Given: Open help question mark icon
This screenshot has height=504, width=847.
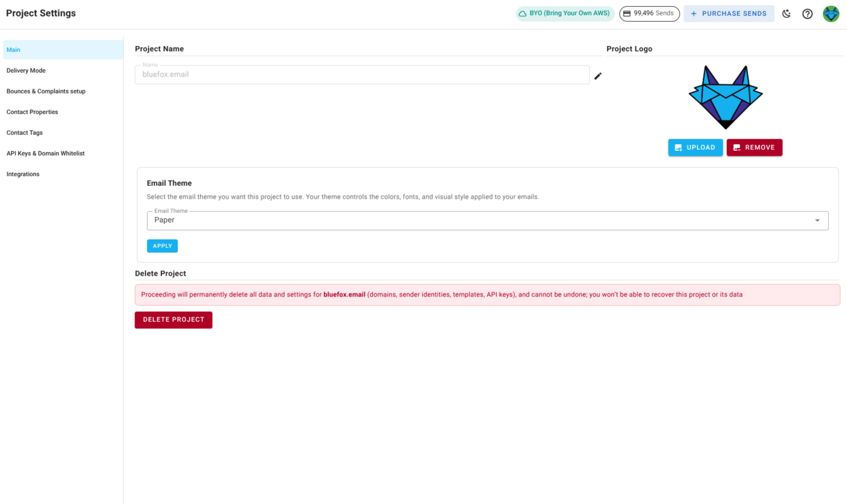Looking at the screenshot, I should 807,14.
